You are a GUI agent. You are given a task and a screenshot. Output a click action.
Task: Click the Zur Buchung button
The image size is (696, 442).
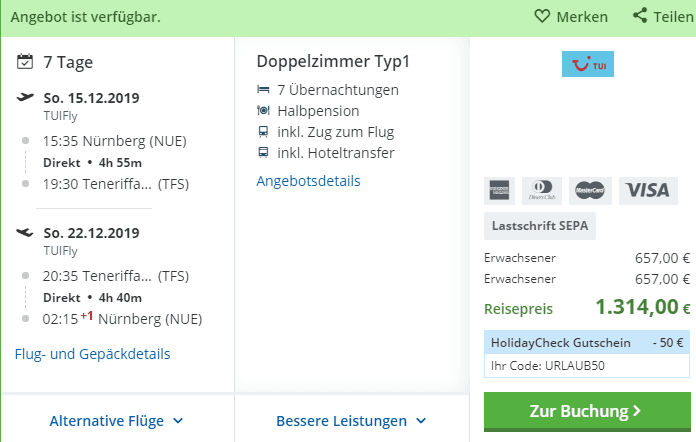587,411
